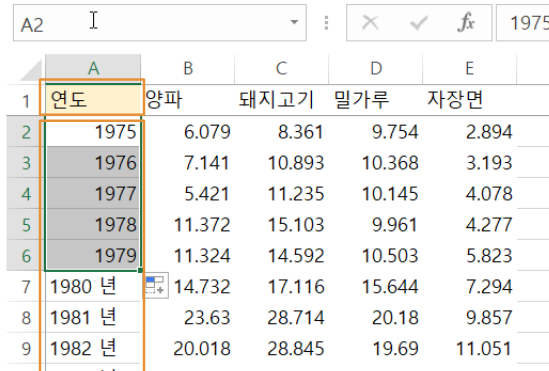Screen dimensions: 549x371
Task: Click cell value 9.961
Action: (x=376, y=224)
